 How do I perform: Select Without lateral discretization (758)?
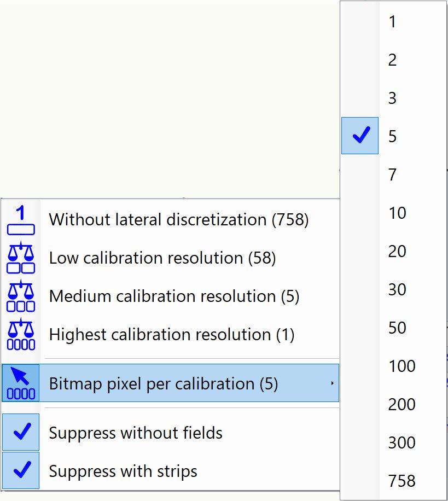point(179,220)
